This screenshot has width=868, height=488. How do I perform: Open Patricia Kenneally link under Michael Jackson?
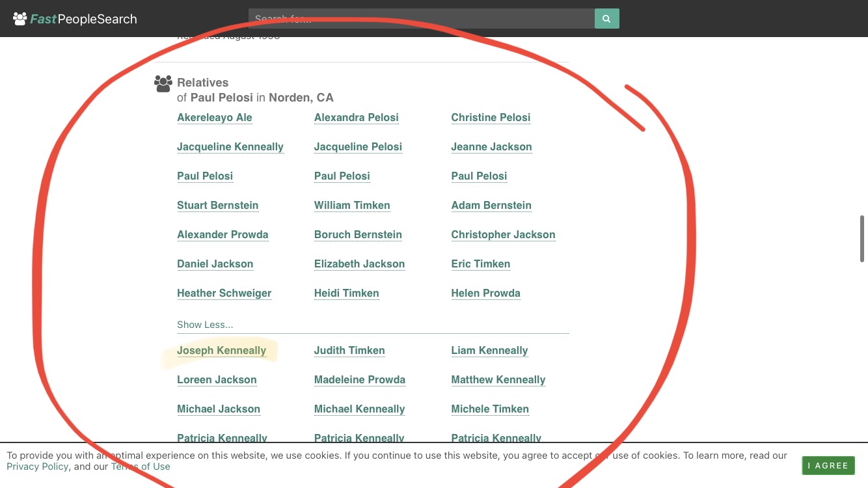(x=222, y=438)
